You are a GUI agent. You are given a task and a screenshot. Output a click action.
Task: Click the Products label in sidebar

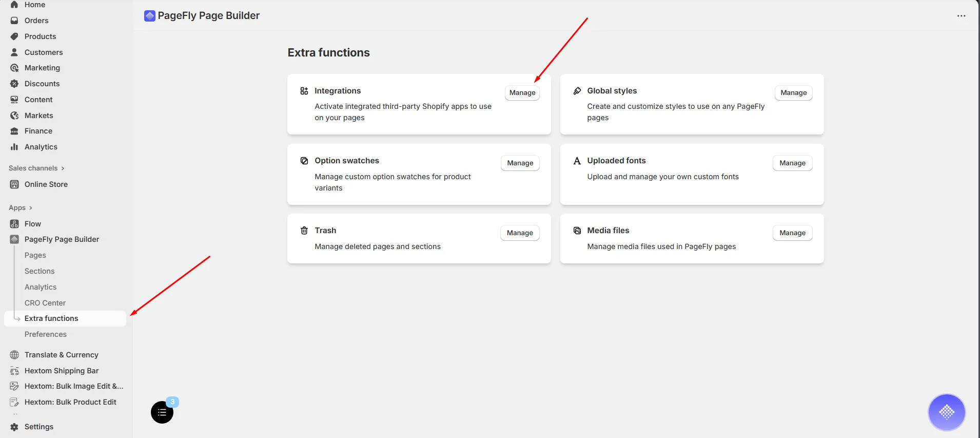click(x=41, y=36)
